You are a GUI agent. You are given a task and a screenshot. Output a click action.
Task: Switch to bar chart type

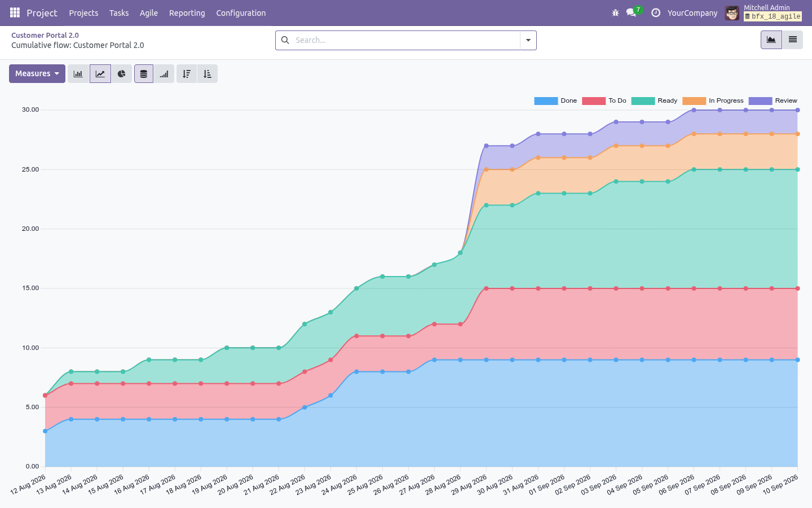click(78, 74)
